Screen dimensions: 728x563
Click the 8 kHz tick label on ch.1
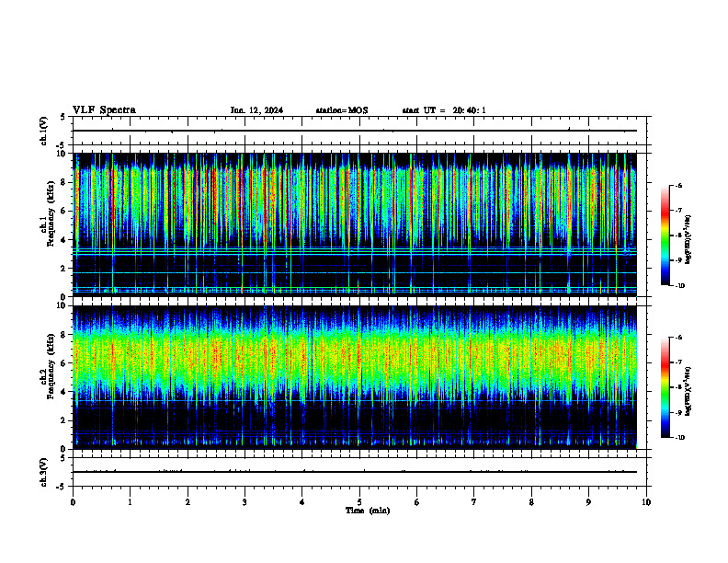coord(64,182)
